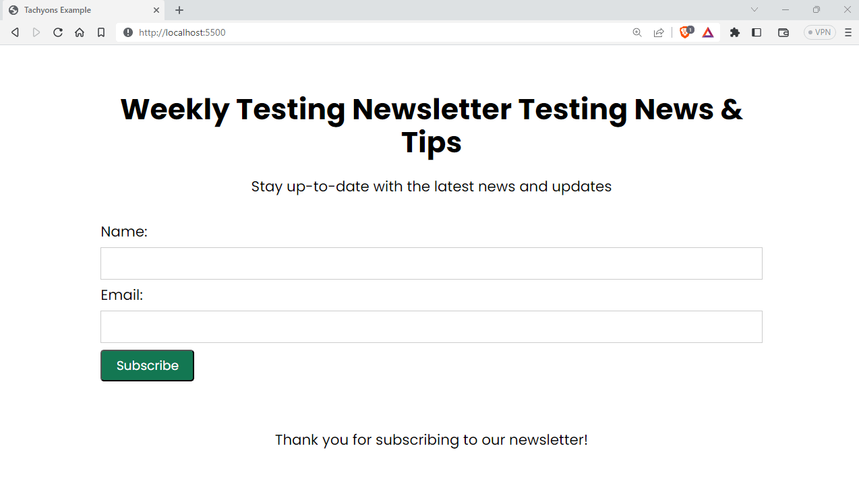This screenshot has height=504, width=859.
Task: Click the Brave Rewards triangle icon
Action: 708,32
